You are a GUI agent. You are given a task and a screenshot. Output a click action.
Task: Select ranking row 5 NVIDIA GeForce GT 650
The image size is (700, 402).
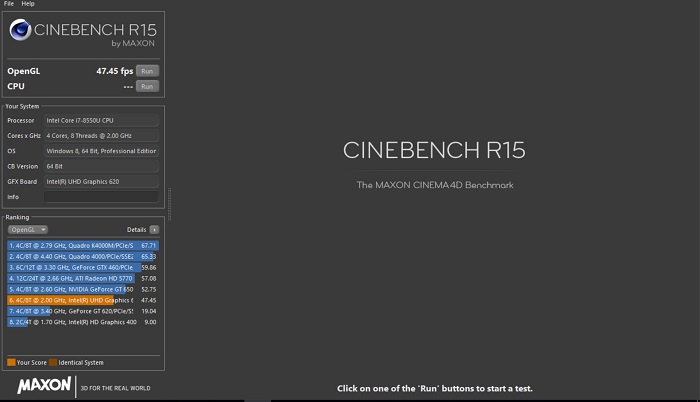[83, 289]
